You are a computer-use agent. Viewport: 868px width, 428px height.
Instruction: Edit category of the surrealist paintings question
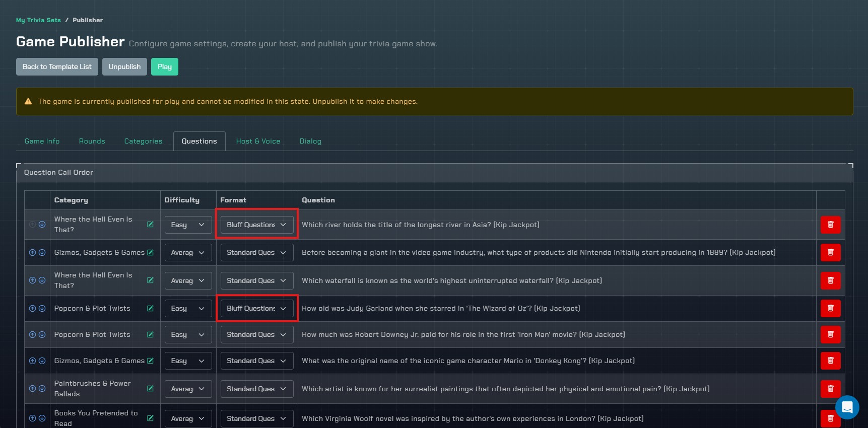[x=150, y=389]
